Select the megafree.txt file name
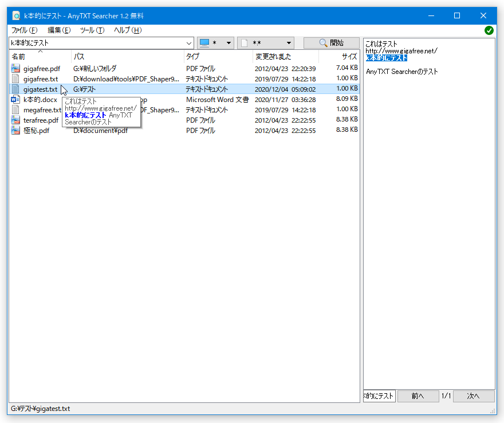This screenshot has height=423, width=504. [42, 109]
